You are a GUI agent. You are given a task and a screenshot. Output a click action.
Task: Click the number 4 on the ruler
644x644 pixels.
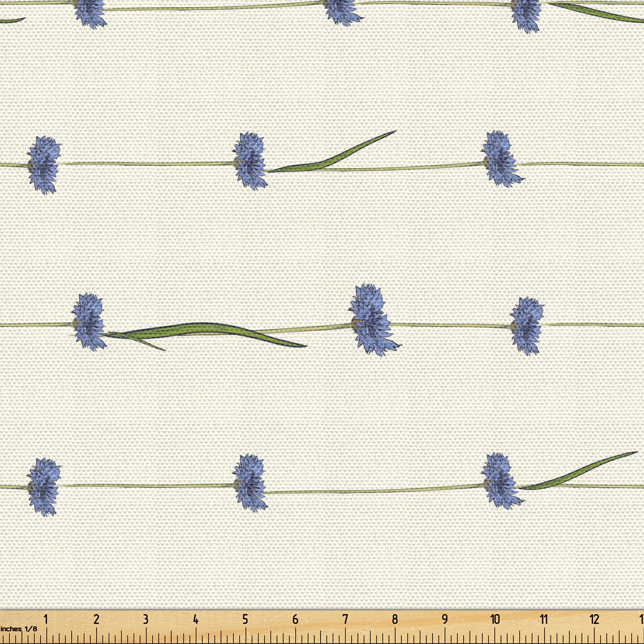point(196,619)
